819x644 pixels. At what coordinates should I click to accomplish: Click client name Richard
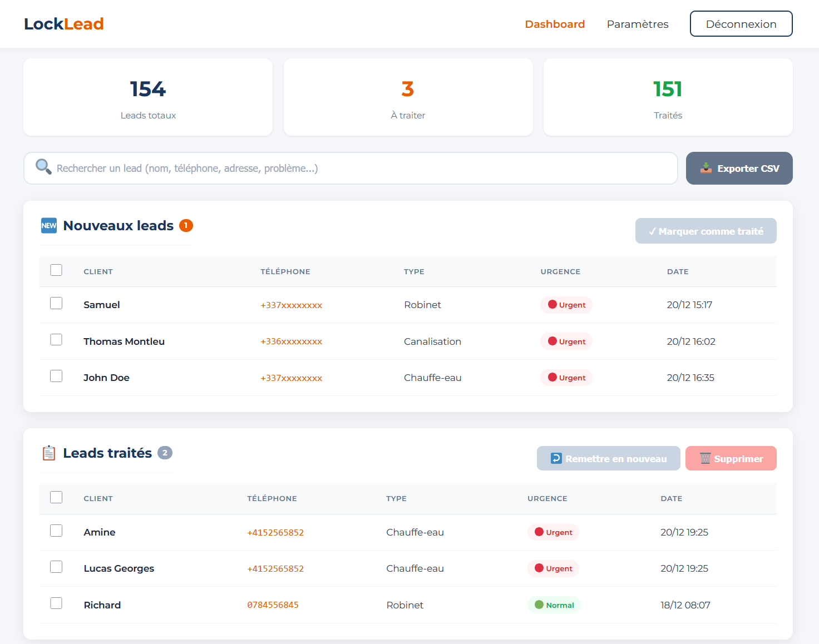click(102, 605)
